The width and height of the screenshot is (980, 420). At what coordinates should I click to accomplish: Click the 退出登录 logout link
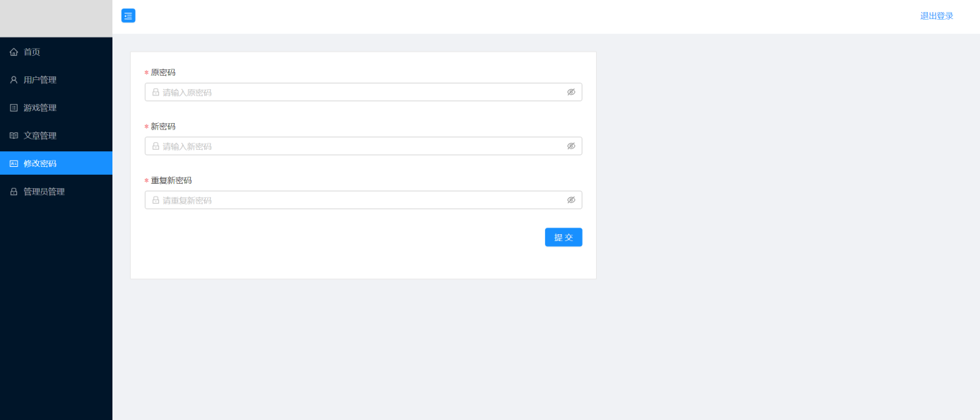936,16
